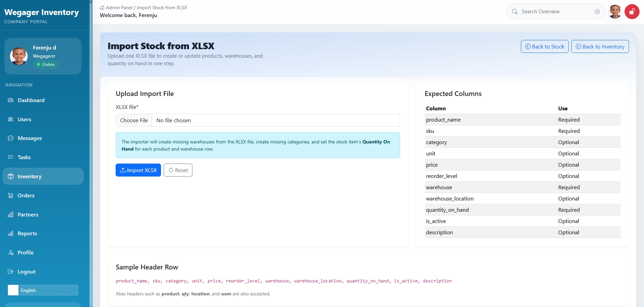Click the Partners building icon
The image size is (644, 307).
pyautogui.click(x=11, y=214)
